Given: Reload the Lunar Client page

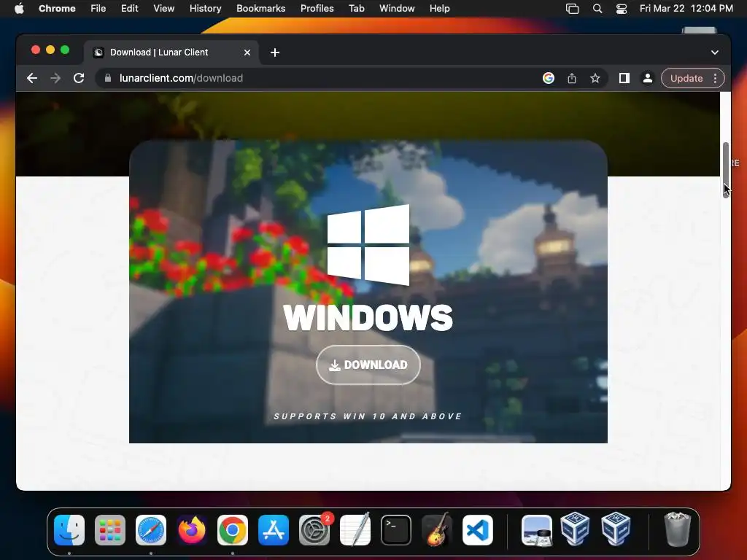Looking at the screenshot, I should tap(79, 78).
